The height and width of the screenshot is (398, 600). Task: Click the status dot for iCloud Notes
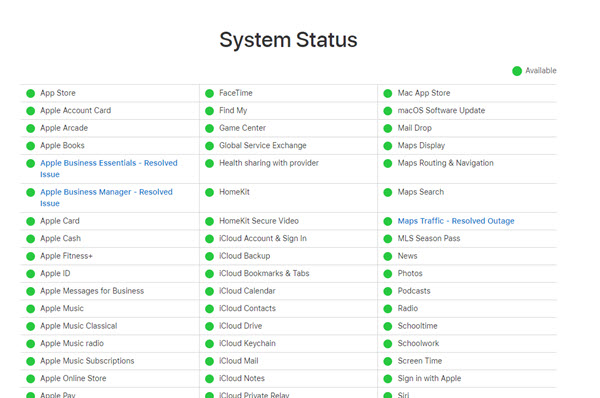pos(209,379)
